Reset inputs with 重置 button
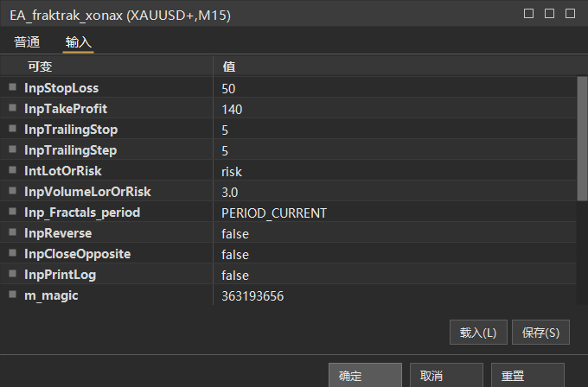Viewport: 588px width, 387px height. (527, 375)
